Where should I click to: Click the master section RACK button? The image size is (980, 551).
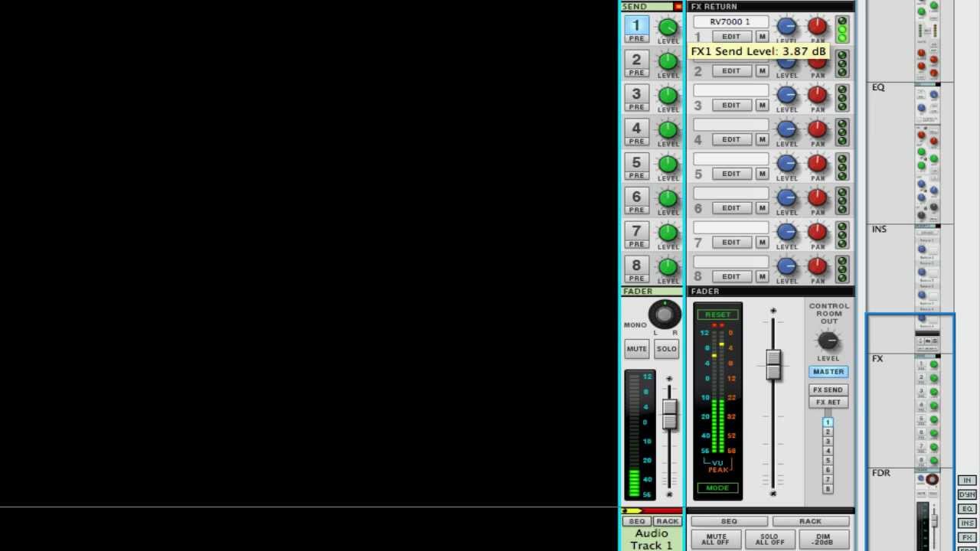810,521
